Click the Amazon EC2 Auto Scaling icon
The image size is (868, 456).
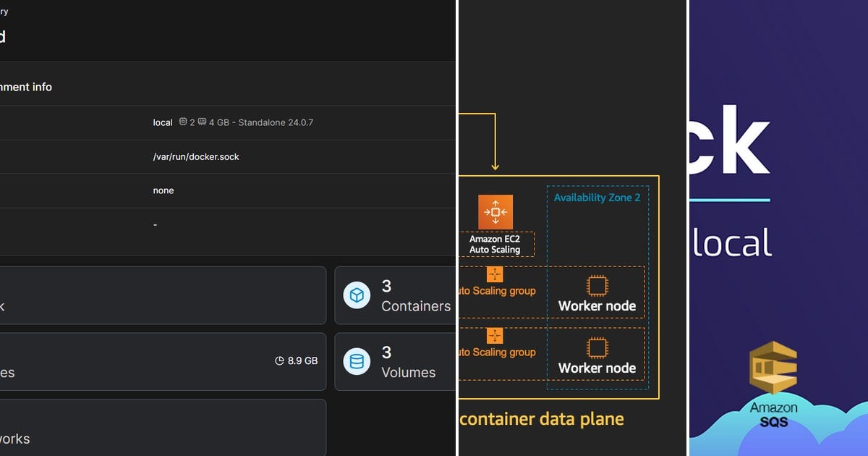click(x=495, y=212)
